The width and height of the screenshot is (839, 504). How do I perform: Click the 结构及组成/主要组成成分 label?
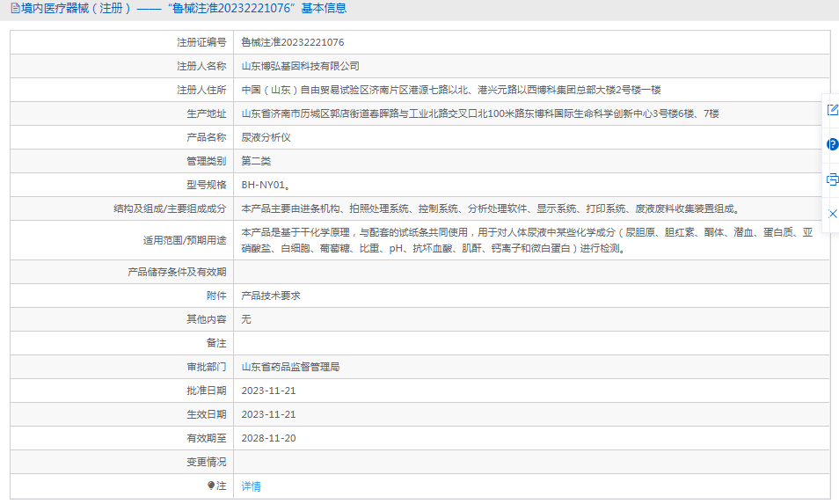tap(170, 208)
